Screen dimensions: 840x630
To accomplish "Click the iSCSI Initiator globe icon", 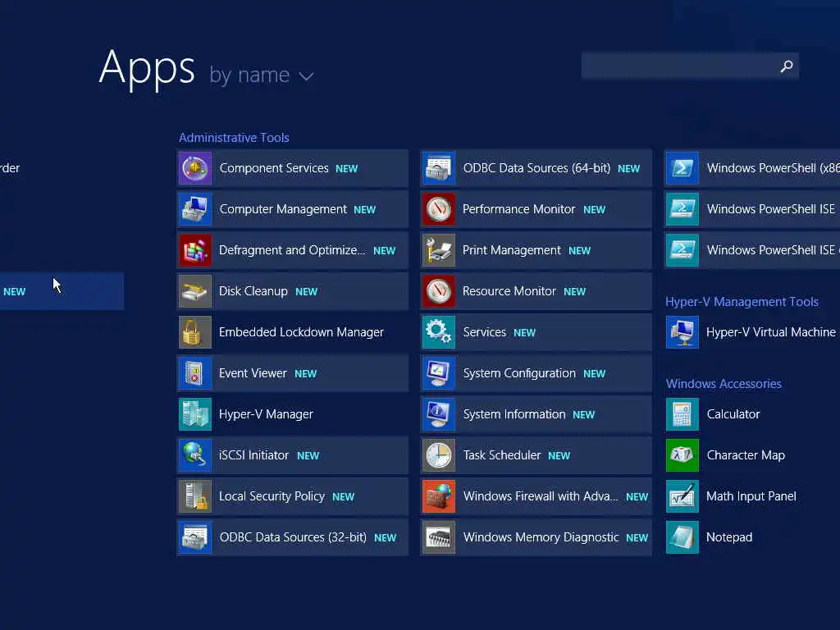I will [195, 455].
